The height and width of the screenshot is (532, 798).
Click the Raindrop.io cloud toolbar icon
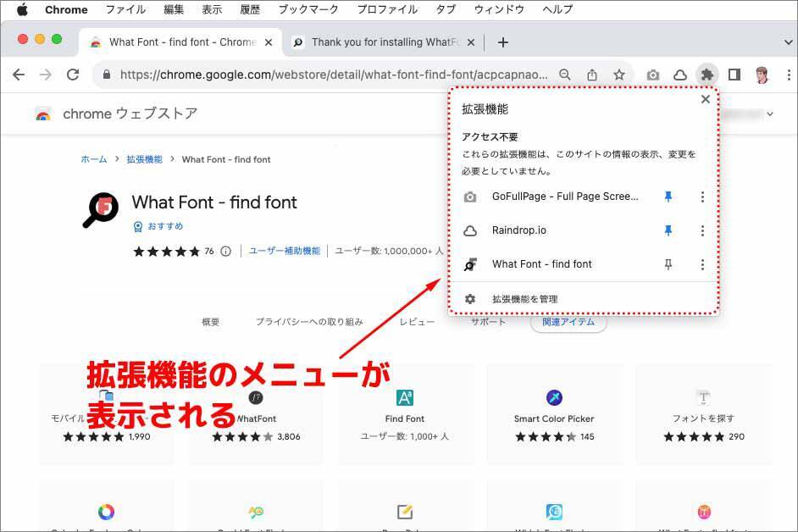[x=679, y=75]
